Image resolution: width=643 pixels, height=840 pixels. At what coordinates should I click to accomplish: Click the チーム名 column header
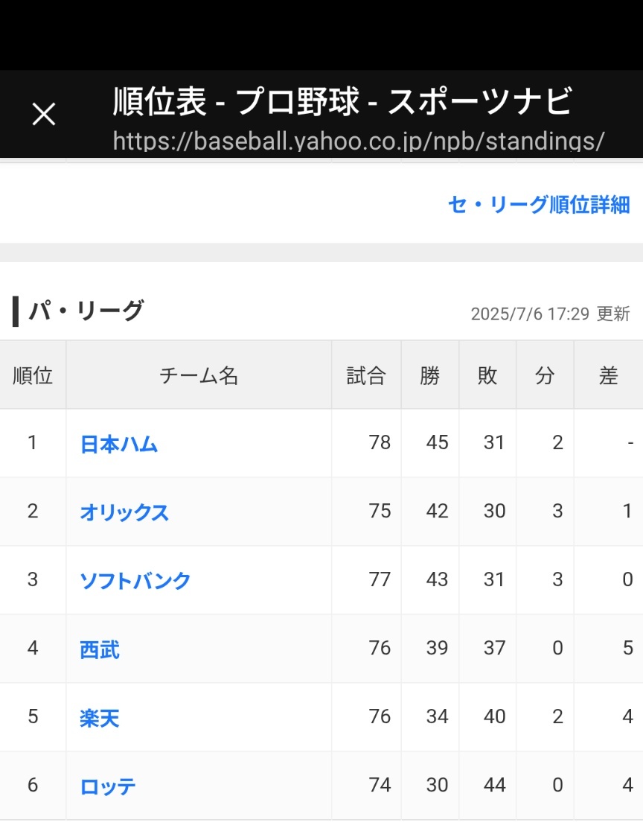point(199,376)
